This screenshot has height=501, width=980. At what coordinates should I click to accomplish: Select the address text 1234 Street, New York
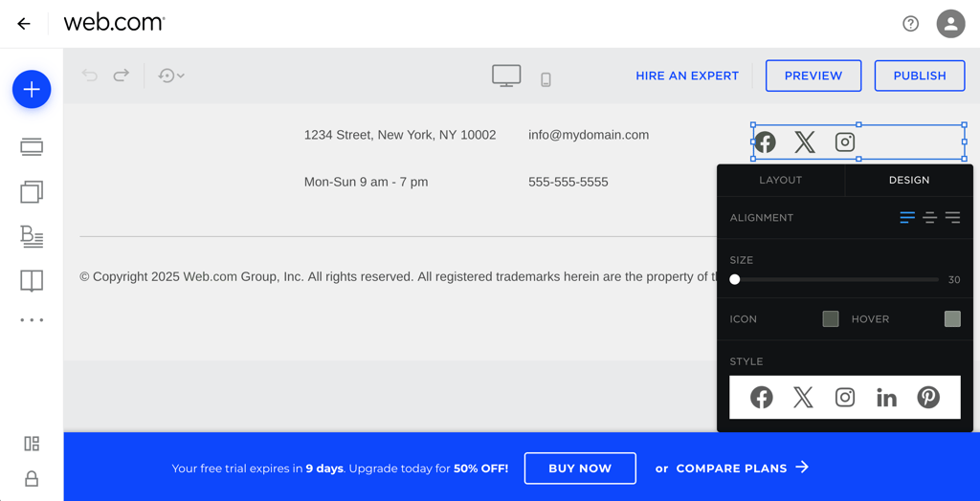click(x=400, y=135)
